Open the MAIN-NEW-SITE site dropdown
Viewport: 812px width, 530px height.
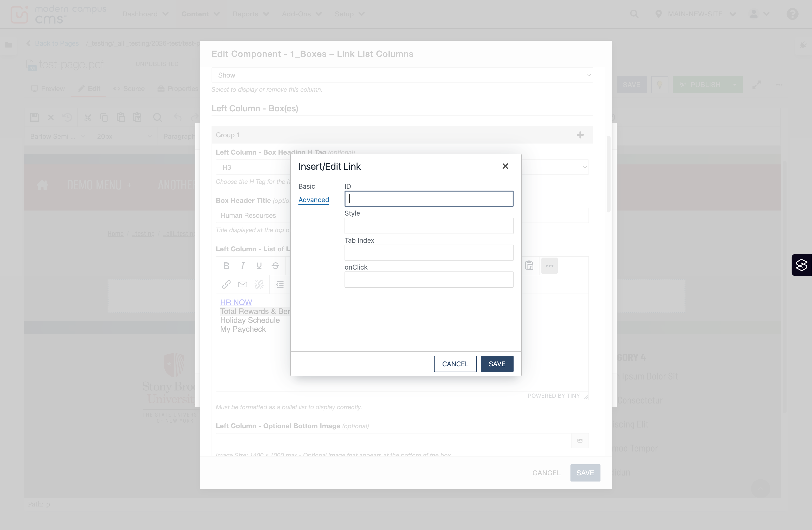[x=695, y=14]
